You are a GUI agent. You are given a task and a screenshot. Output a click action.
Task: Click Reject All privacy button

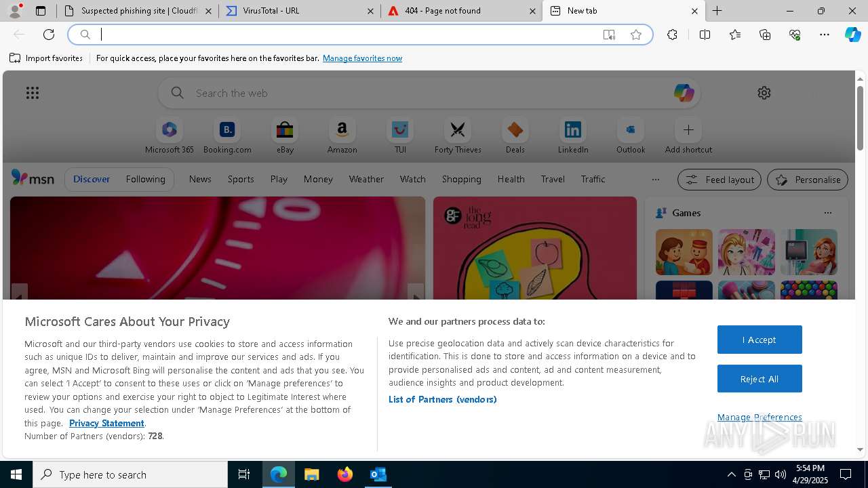[759, 379]
